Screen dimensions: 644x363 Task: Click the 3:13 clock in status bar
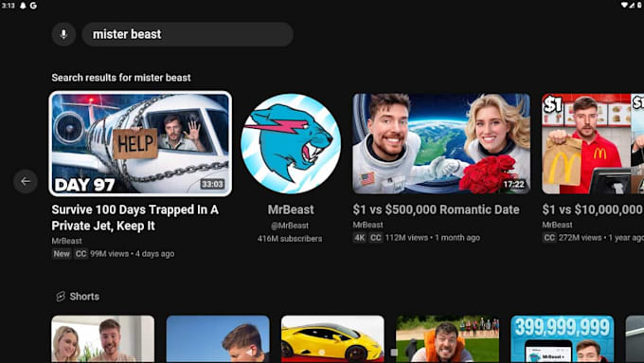click(9, 6)
